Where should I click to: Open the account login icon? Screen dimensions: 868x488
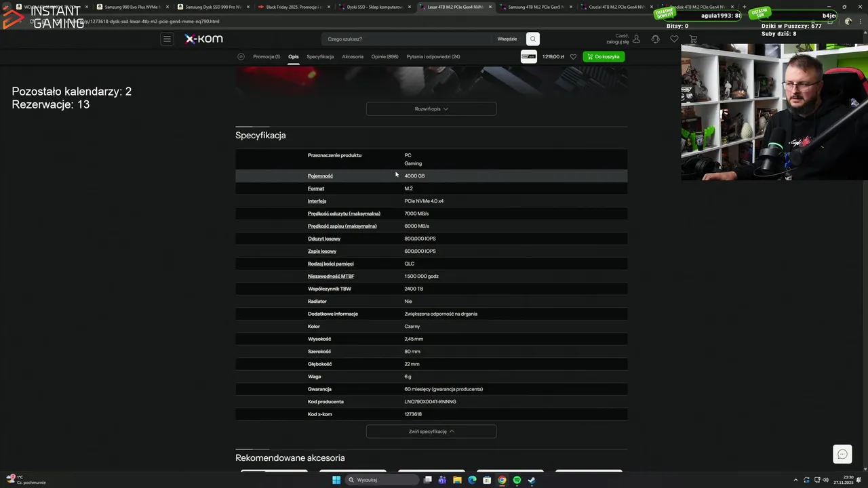pyautogui.click(x=636, y=39)
